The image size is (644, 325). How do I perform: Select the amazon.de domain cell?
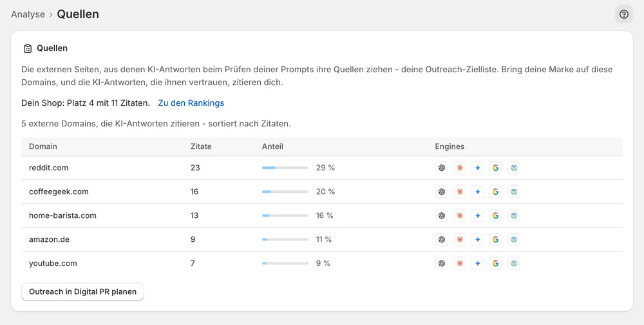pos(49,239)
